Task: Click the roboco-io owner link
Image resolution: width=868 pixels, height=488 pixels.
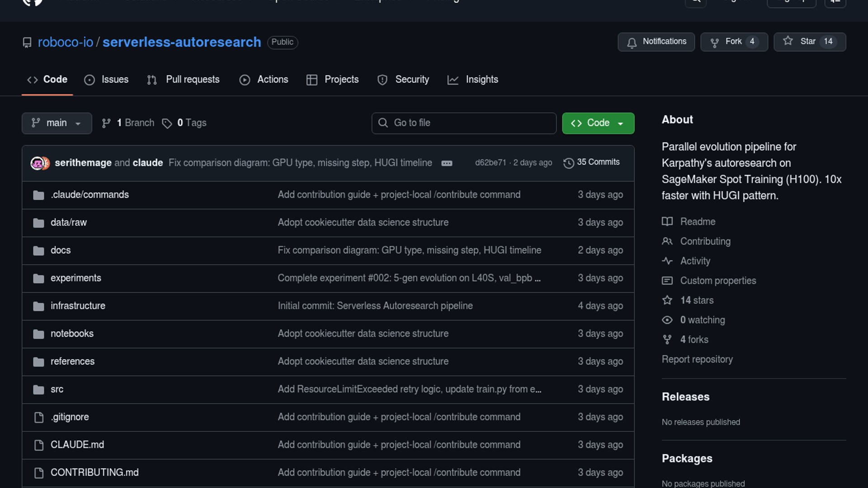Action: tap(66, 42)
